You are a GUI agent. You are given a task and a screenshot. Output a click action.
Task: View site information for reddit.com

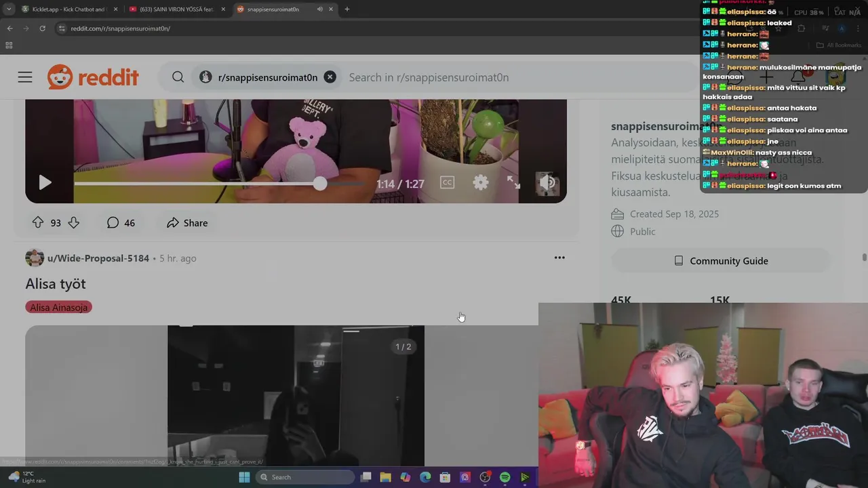click(x=62, y=28)
